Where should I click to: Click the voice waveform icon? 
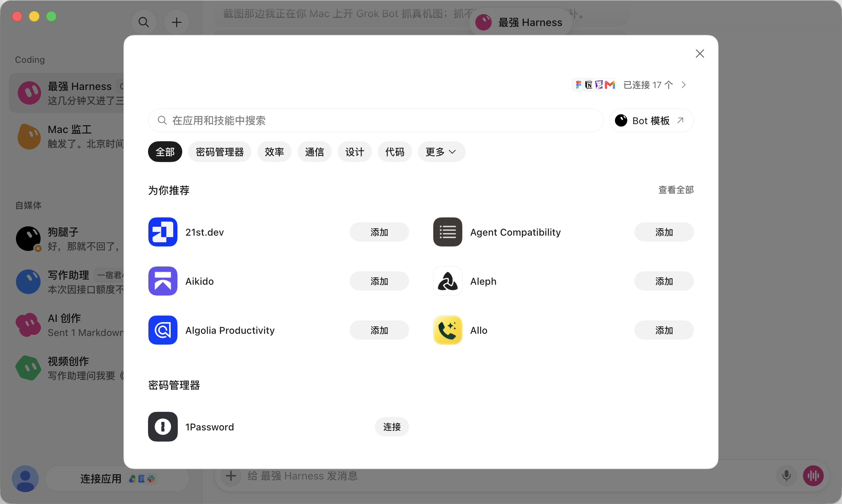click(813, 476)
